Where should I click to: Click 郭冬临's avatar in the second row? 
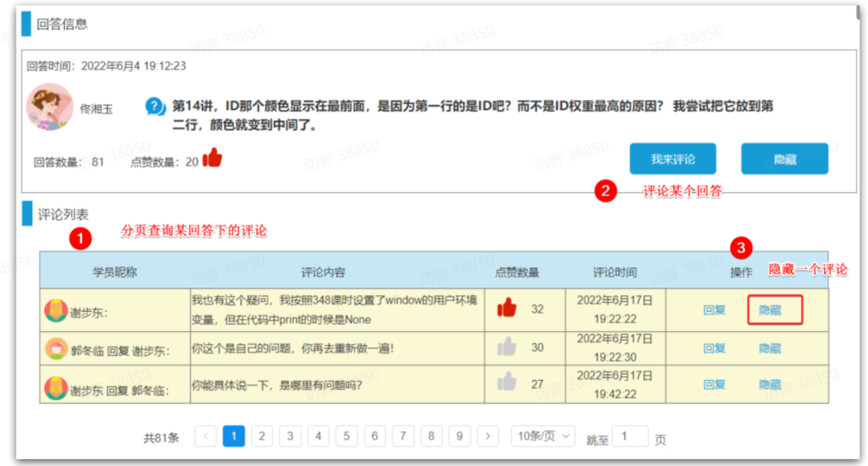pyautogui.click(x=56, y=349)
